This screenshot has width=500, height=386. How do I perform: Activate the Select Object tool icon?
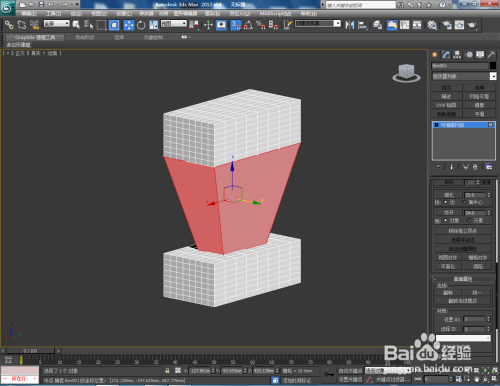(76, 25)
